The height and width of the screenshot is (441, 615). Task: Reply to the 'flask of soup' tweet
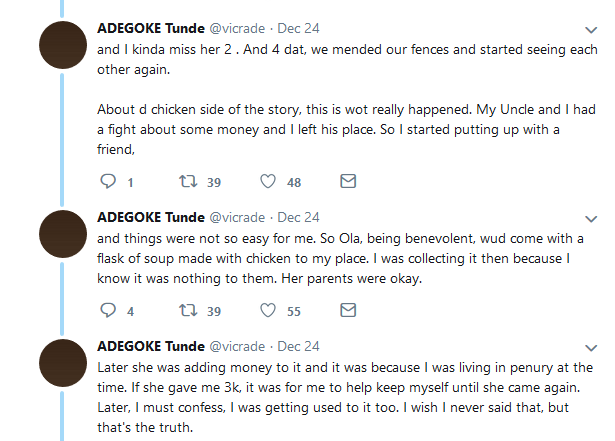108,310
